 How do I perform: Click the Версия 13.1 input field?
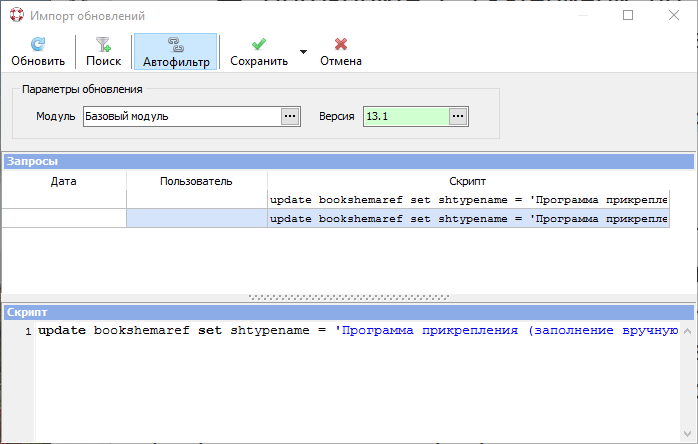click(x=406, y=116)
